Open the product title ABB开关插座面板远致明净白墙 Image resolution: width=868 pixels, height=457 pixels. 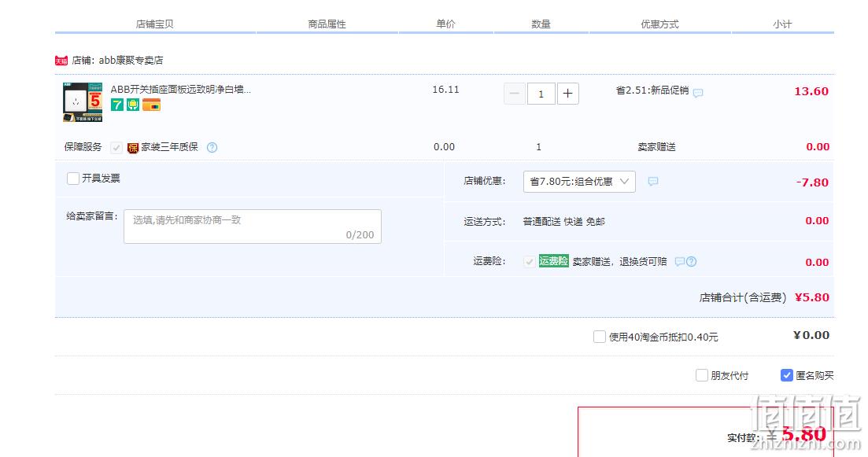coord(180,89)
